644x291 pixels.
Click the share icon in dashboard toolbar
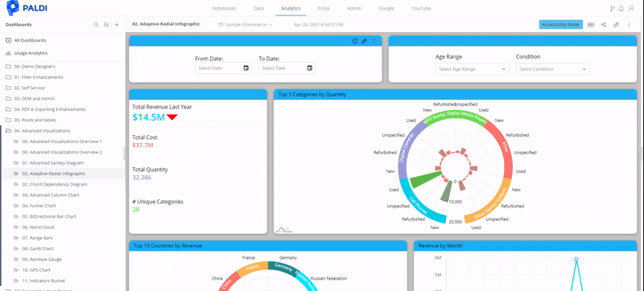(x=604, y=25)
